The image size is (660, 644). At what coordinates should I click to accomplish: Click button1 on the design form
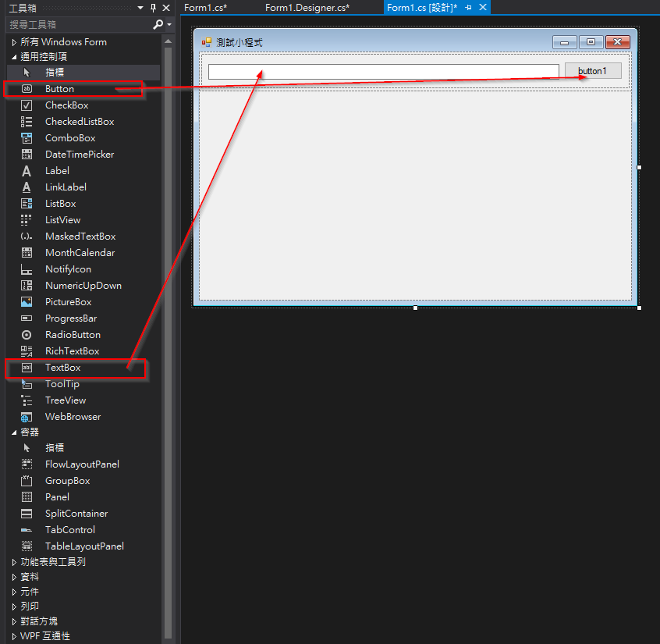(592, 71)
